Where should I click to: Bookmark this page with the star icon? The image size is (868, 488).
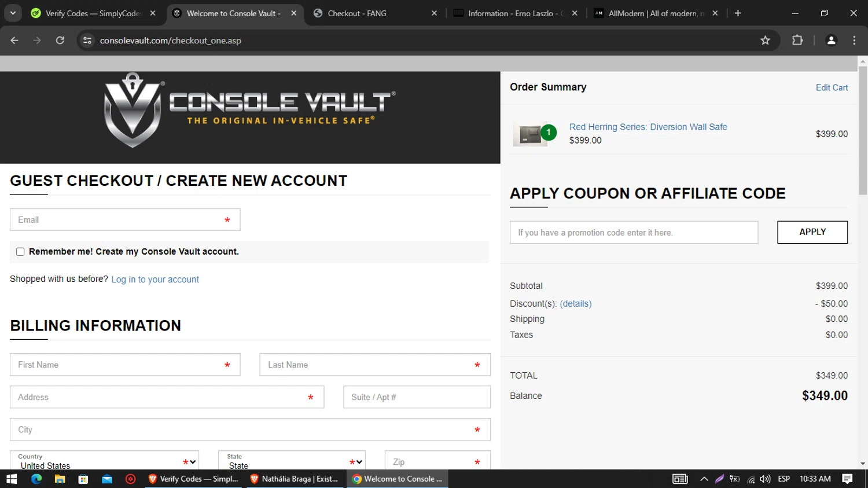click(766, 41)
